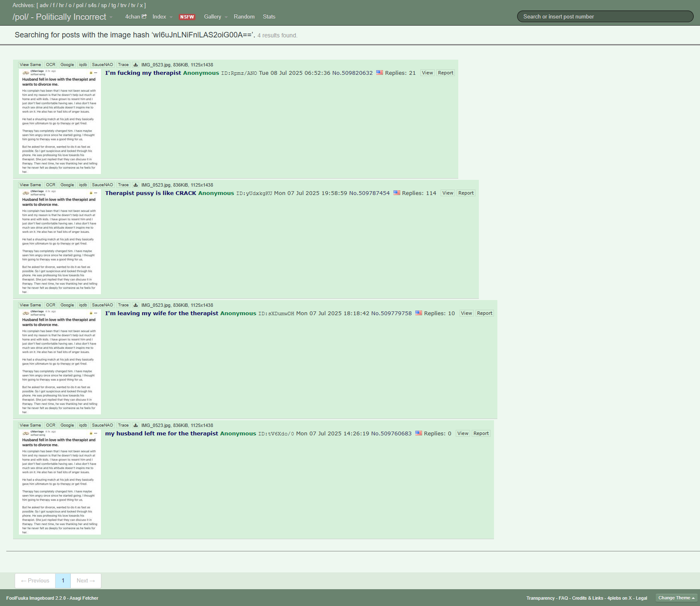Open 4plebs on X footer link
This screenshot has height=606, width=700.
click(619, 598)
